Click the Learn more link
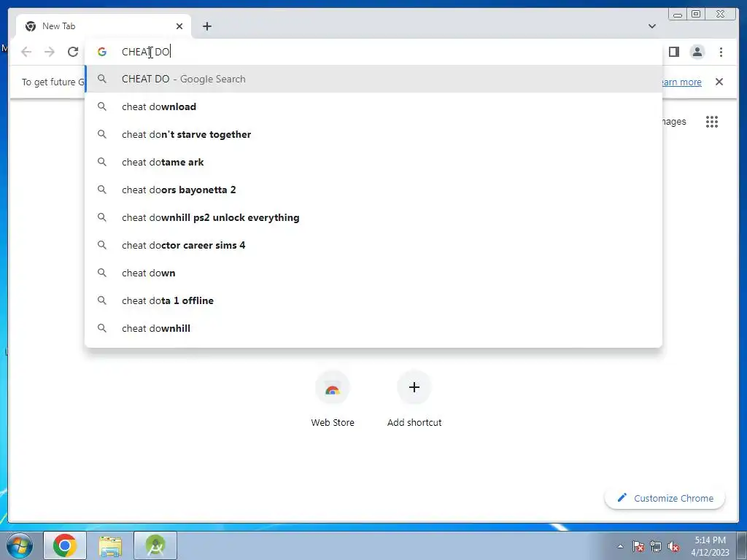Screen dimensions: 747x560 (681, 82)
